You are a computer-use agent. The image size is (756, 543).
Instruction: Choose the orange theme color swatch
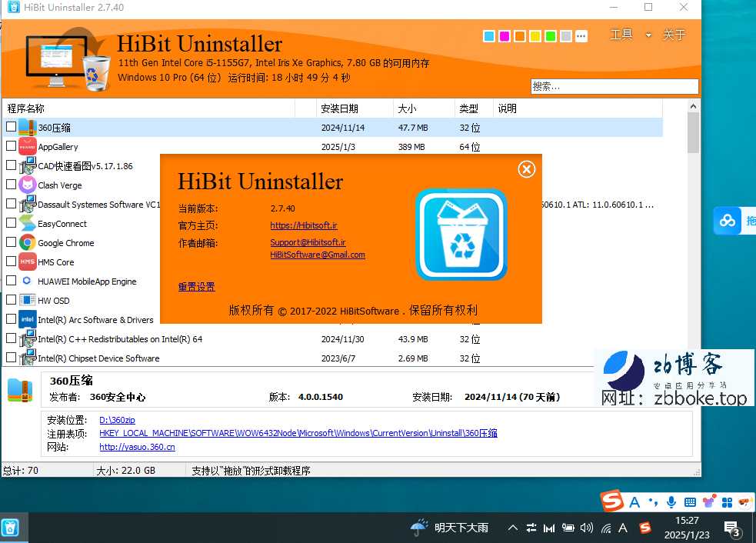[520, 36]
